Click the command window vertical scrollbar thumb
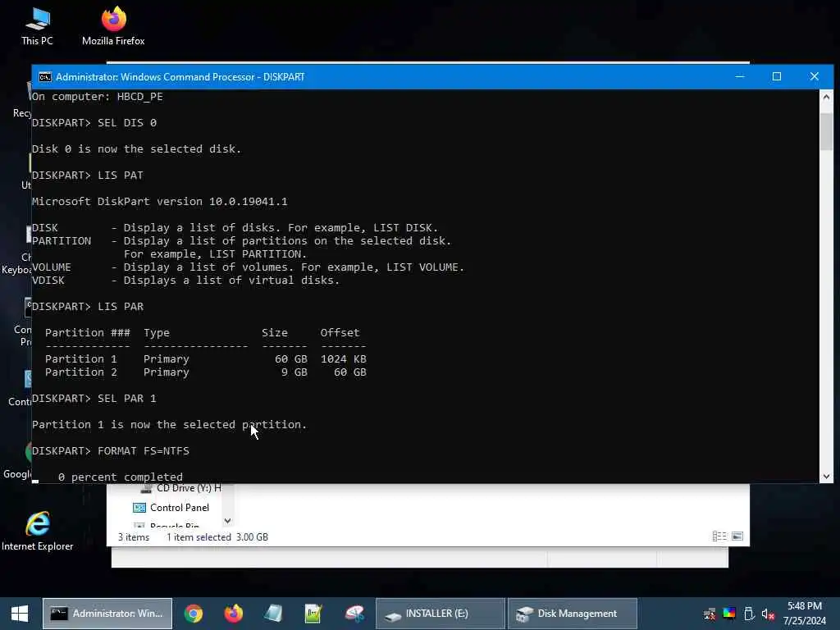This screenshot has height=630, width=840. 826,131
